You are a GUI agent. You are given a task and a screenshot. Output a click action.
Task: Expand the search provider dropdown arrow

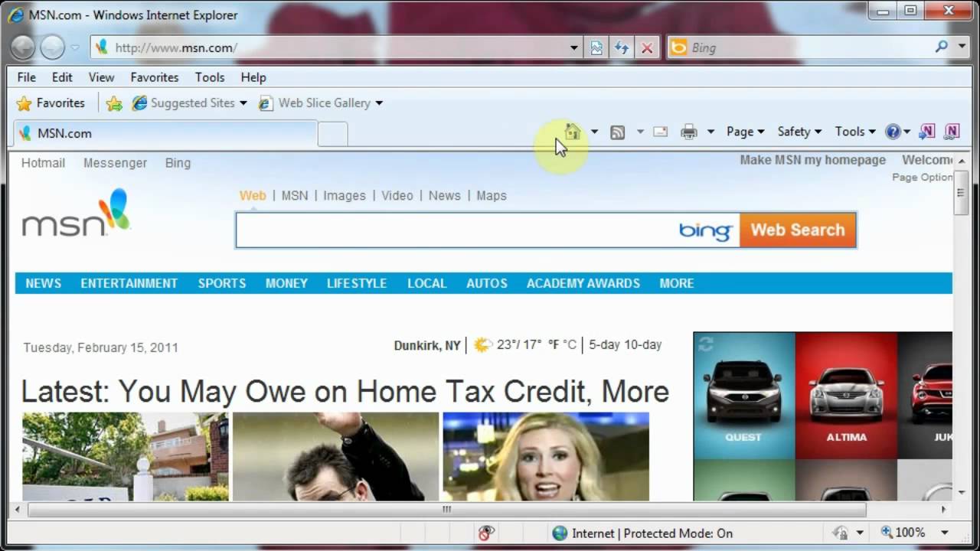pos(962,47)
